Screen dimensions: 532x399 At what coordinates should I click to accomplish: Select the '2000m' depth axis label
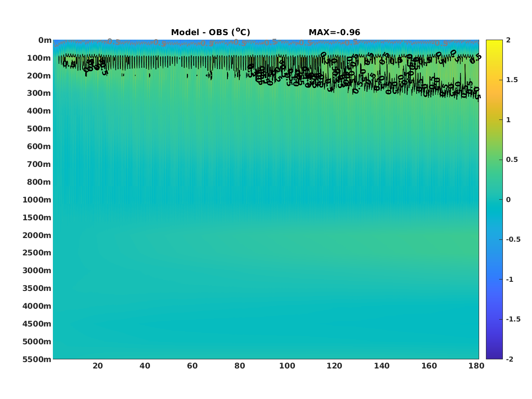[x=37, y=235]
